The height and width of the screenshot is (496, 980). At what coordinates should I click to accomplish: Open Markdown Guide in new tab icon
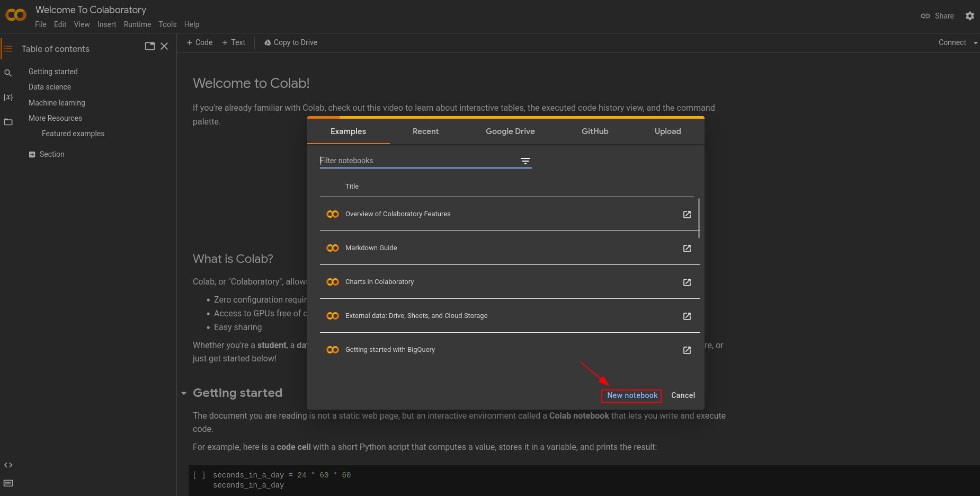tap(687, 249)
